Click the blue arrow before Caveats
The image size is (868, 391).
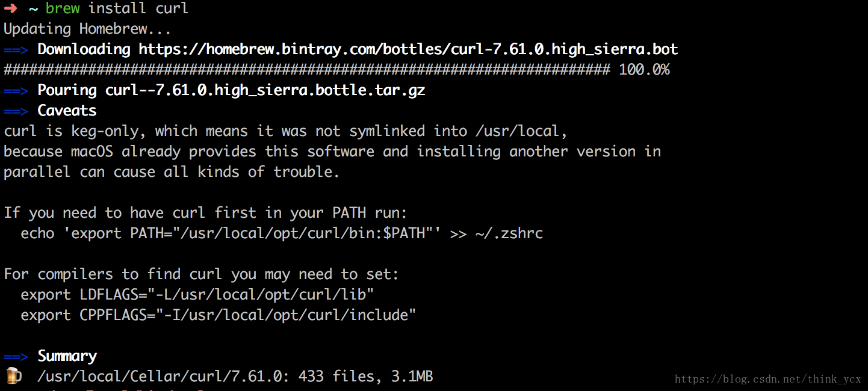coord(16,111)
